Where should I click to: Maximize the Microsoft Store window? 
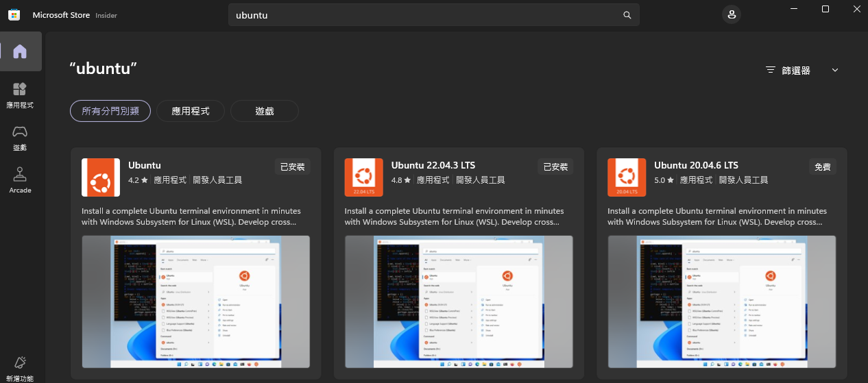825,9
